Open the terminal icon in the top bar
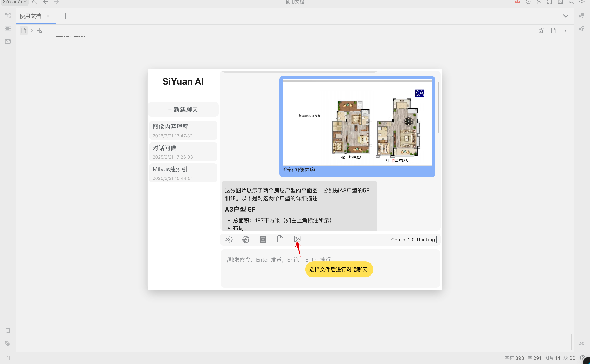 pyautogui.click(x=560, y=2)
